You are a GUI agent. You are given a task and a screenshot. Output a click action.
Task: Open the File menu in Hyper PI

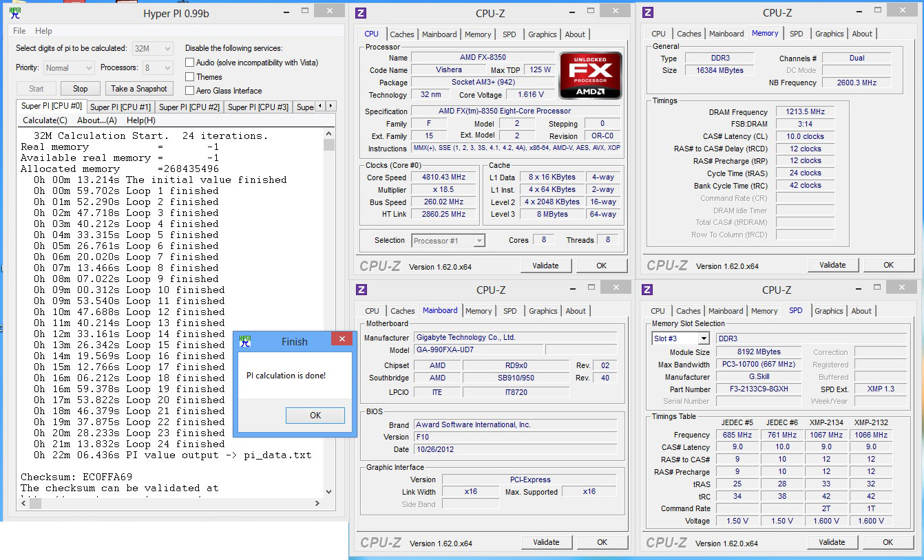19,31
